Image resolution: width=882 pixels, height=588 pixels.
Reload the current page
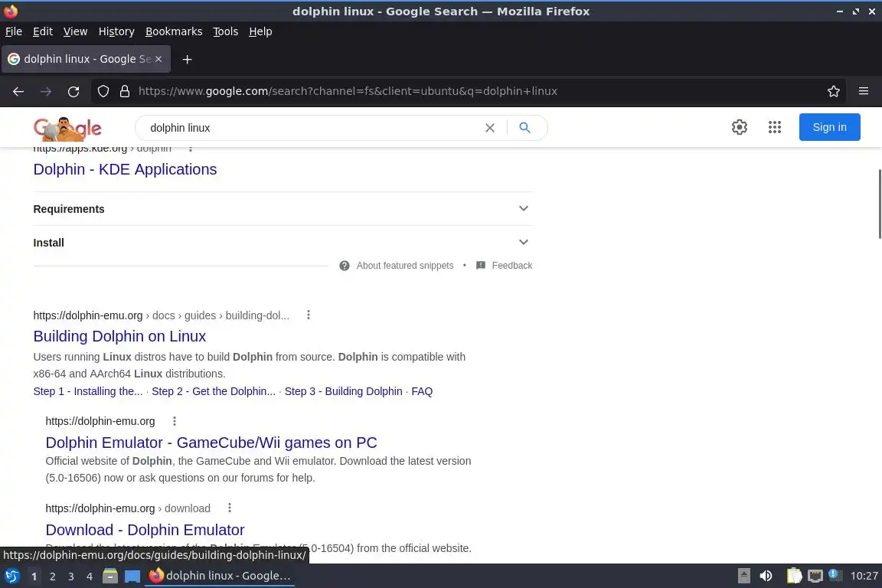click(73, 91)
